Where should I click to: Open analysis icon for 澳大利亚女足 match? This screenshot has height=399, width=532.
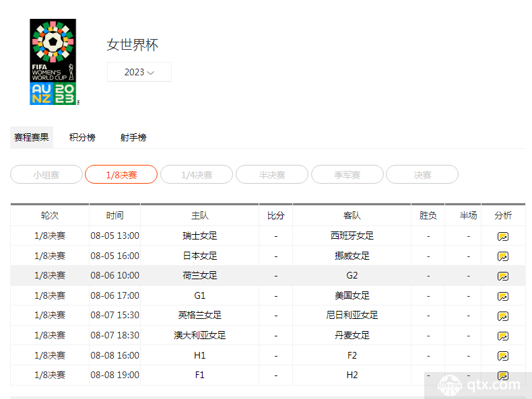[x=503, y=336]
